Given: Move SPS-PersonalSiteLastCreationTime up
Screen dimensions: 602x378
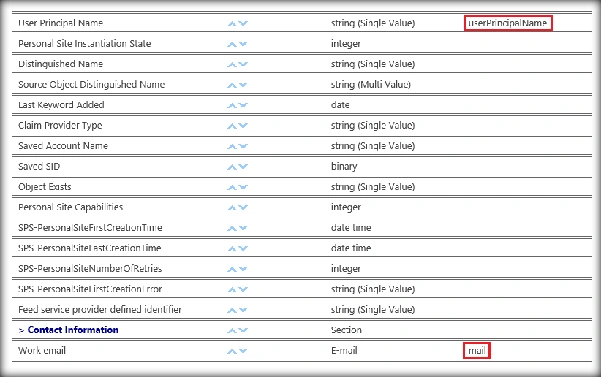Looking at the screenshot, I should (x=232, y=249).
